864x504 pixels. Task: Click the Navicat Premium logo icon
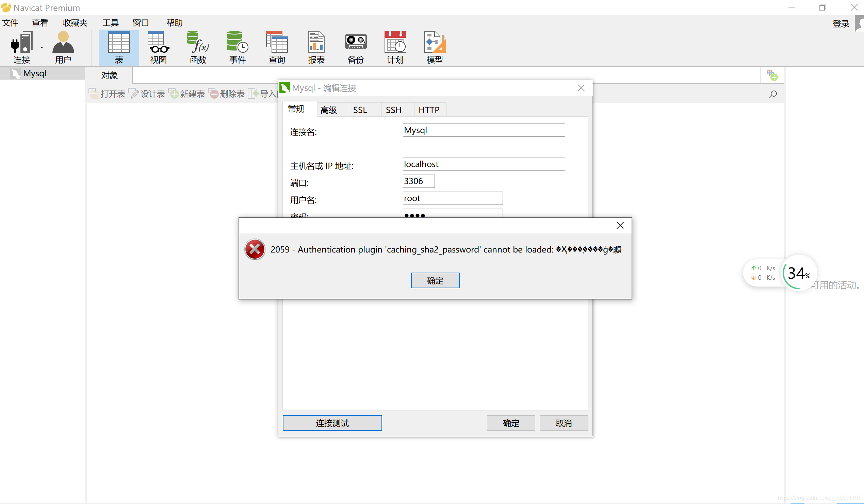click(x=6, y=7)
